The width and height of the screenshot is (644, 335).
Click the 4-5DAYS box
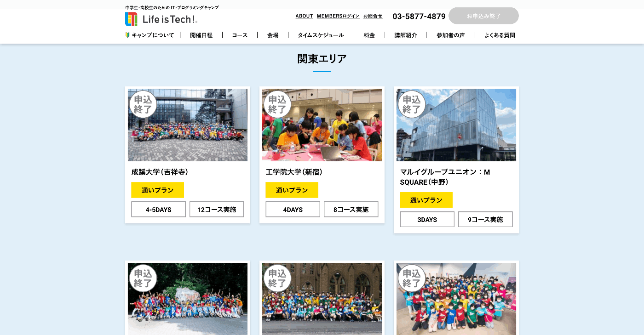159,209
